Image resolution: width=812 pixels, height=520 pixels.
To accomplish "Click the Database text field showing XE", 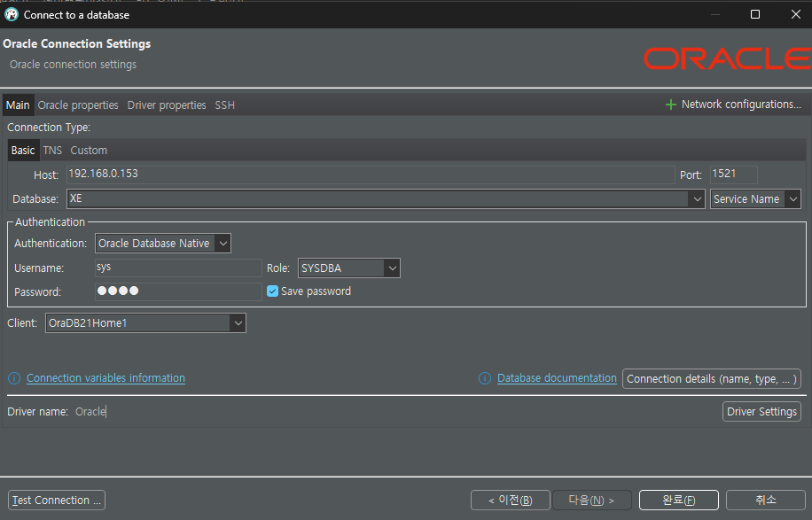I will (379, 198).
